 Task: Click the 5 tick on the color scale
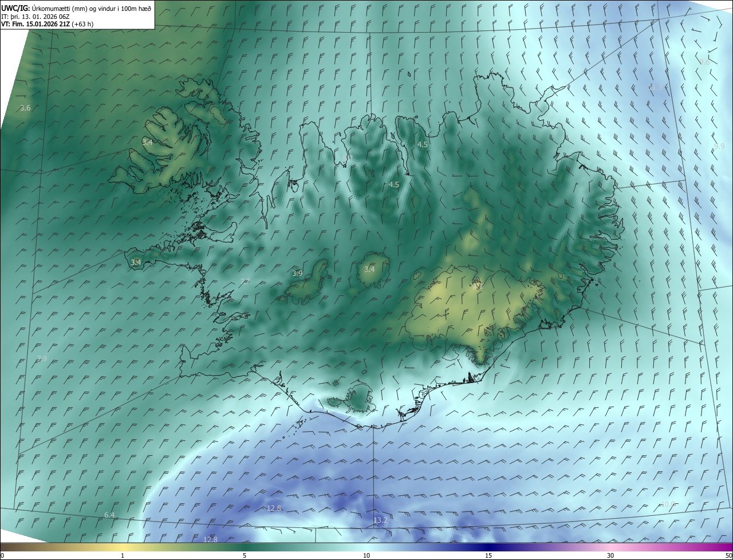click(245, 556)
